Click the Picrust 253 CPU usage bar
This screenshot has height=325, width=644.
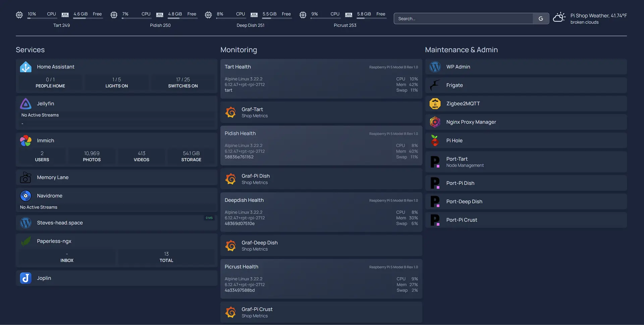[326, 18]
